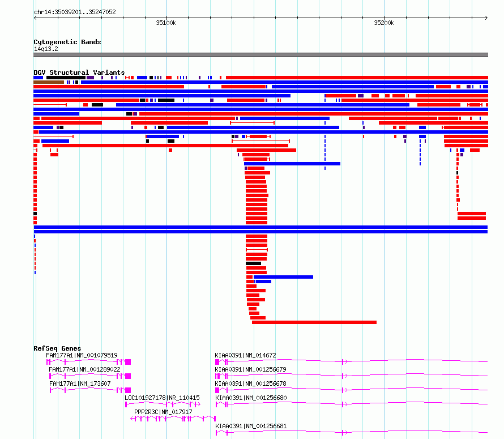
Task: Select the long red variant at bottom of DGV track
Action: 314,322
